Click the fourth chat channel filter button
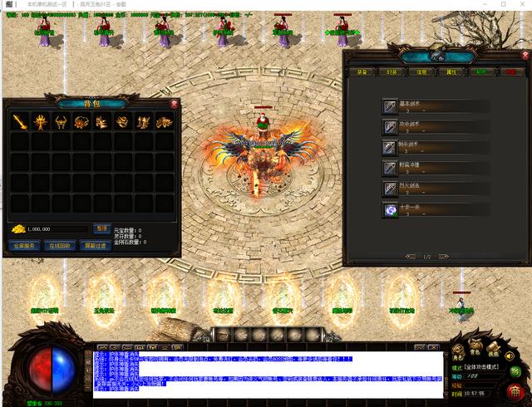Screen dimensions: 532x407 (x=140, y=347)
